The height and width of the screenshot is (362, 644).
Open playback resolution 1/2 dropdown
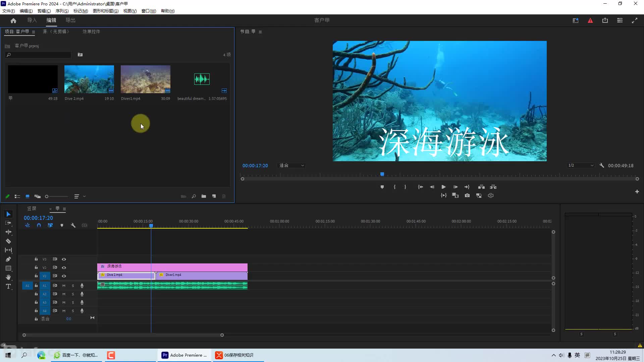point(581,166)
